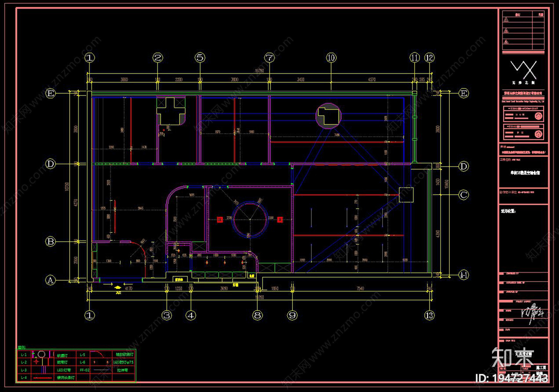The width and height of the screenshot is (559, 392).
Task: Click axis bubble C
Action: [464, 195]
